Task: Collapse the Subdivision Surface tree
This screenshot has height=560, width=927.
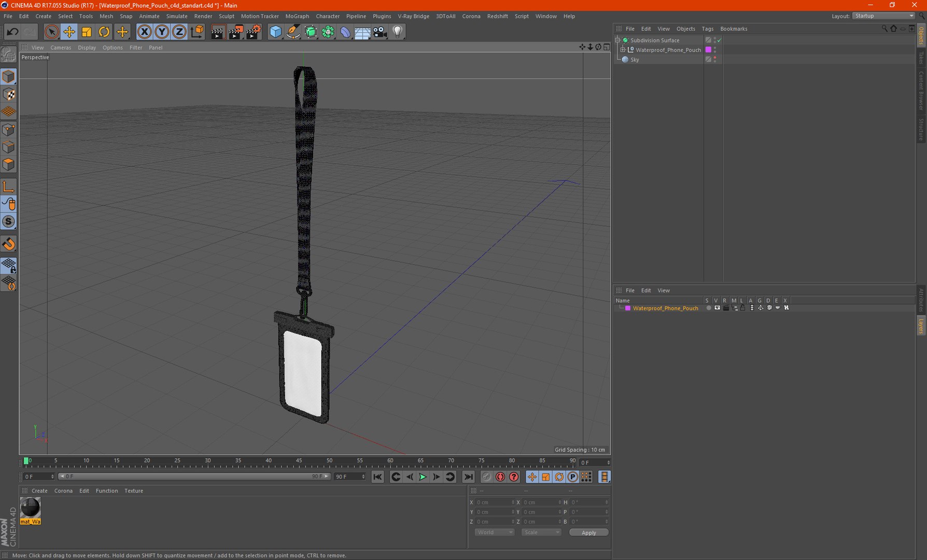Action: (617, 40)
